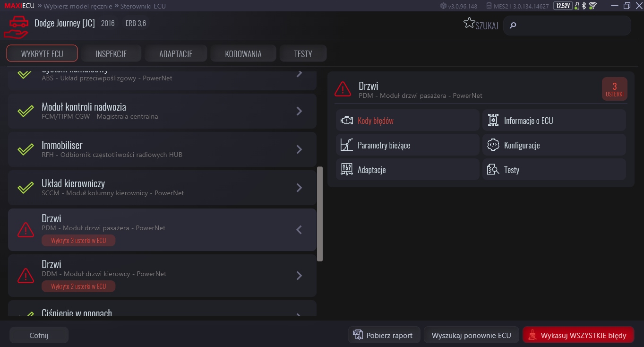Open Konfiguracje via its code gear icon
Viewport: 644px width, 347px height.
pos(493,145)
